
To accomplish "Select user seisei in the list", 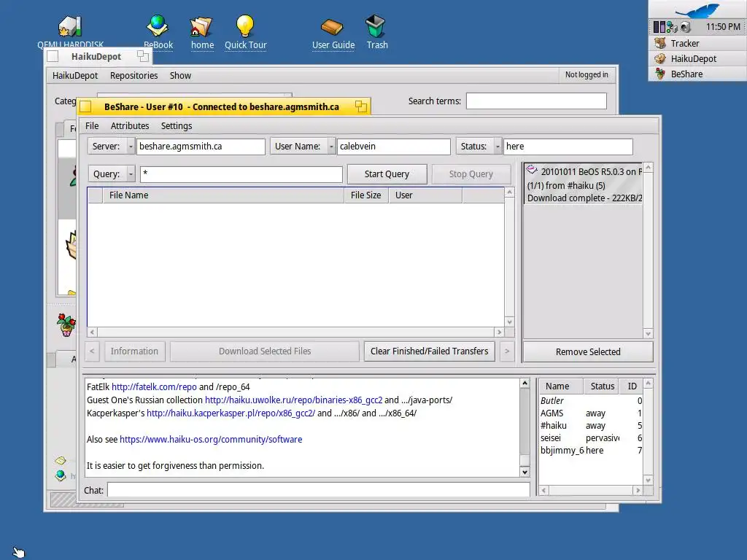I will [591, 438].
